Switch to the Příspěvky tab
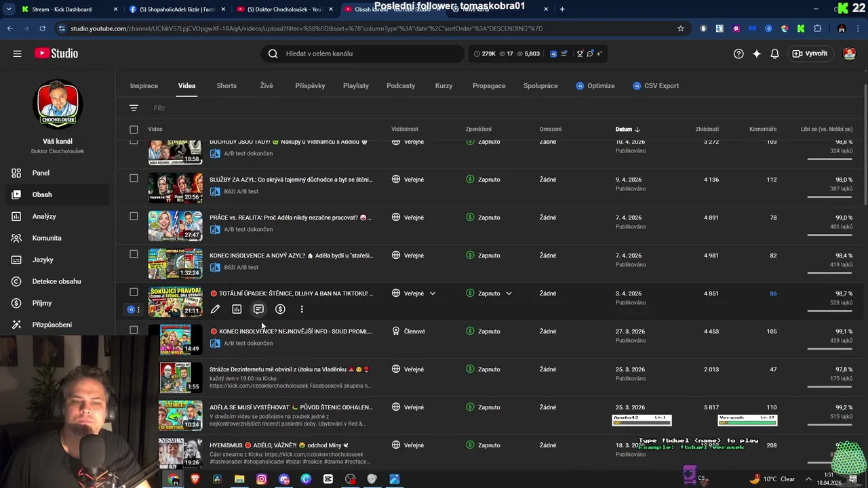Image resolution: width=868 pixels, height=488 pixels. pyautogui.click(x=310, y=86)
